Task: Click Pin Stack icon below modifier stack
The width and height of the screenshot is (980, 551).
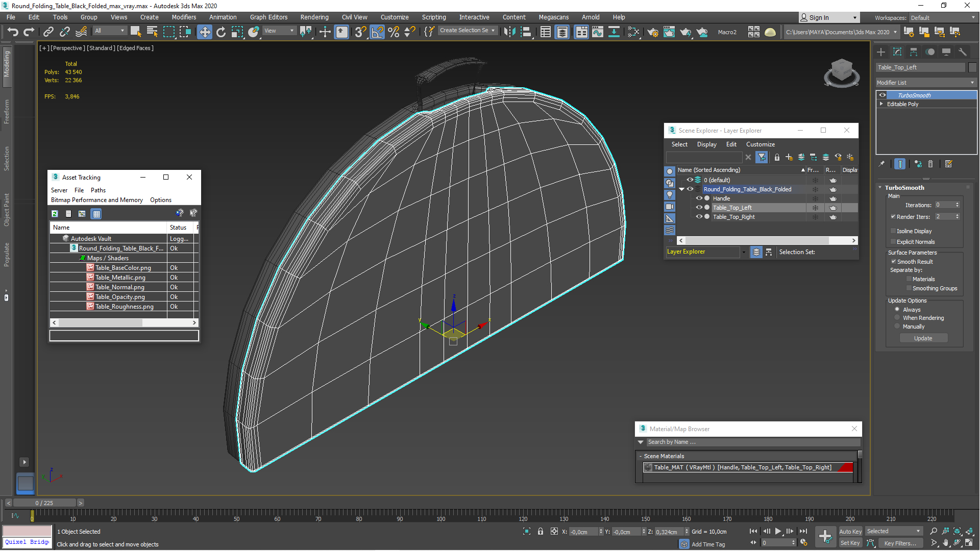Action: tap(881, 164)
